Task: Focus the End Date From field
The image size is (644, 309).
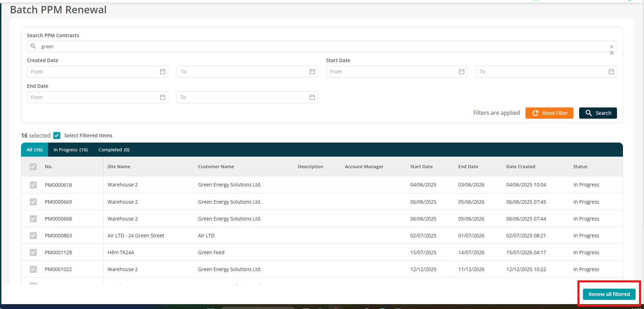Action: point(97,97)
